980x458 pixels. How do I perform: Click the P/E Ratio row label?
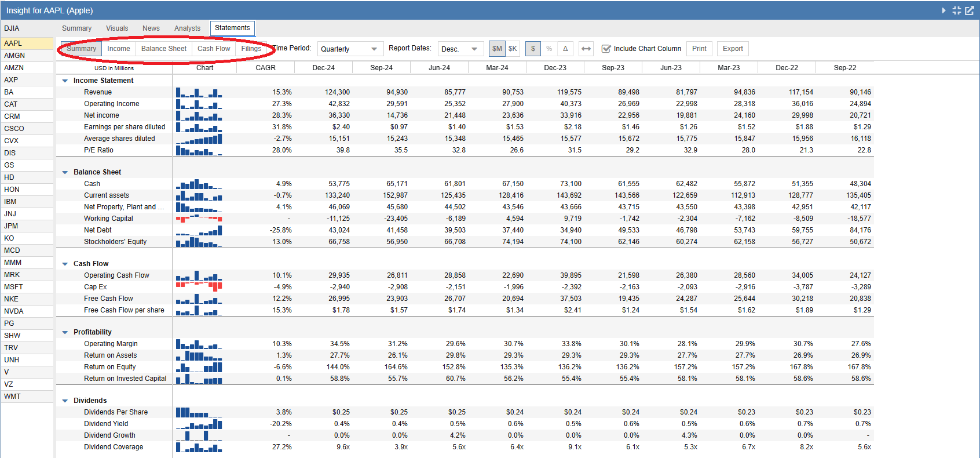(98, 150)
